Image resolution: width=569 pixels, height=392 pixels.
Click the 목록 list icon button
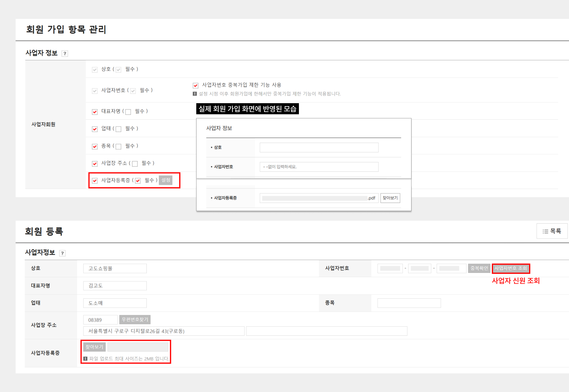tap(552, 231)
